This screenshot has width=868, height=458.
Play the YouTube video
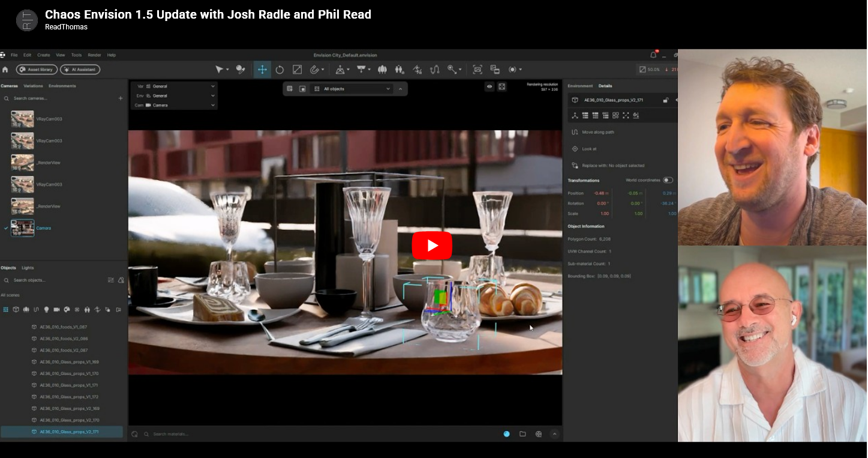point(432,246)
